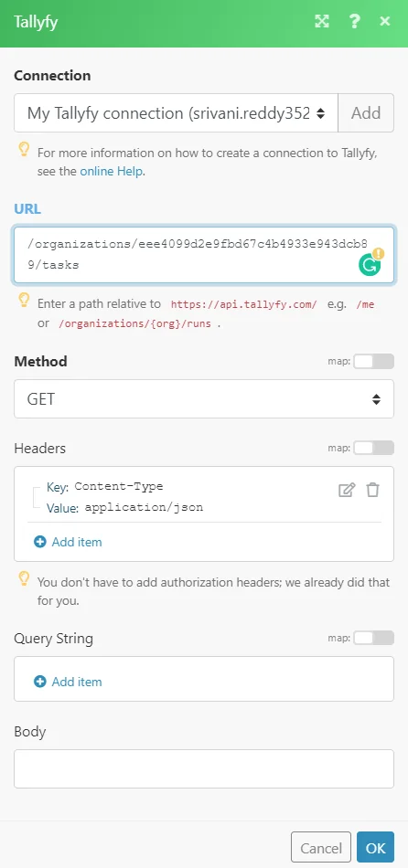Toggle the map switch for Headers
The image size is (408, 868).
(373, 448)
